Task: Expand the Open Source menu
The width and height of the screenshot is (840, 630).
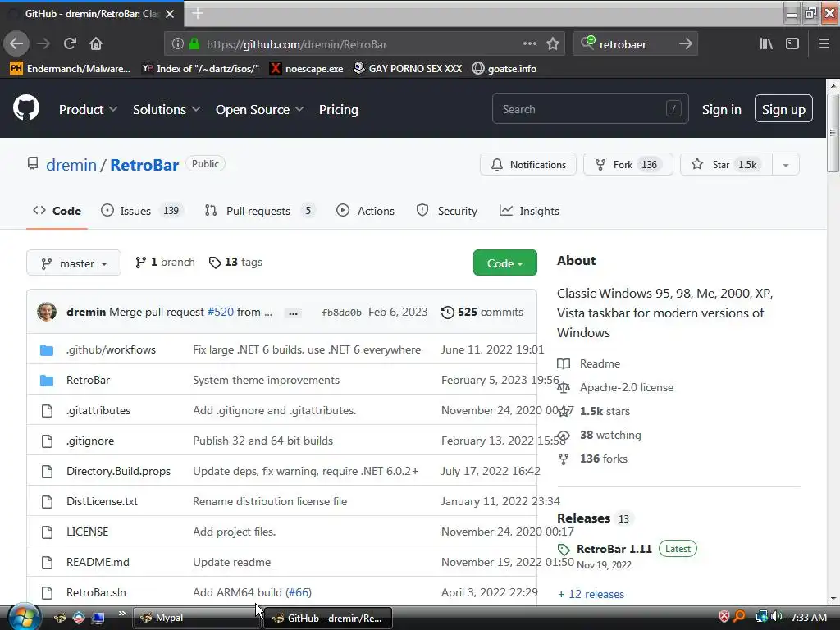Action: point(260,110)
